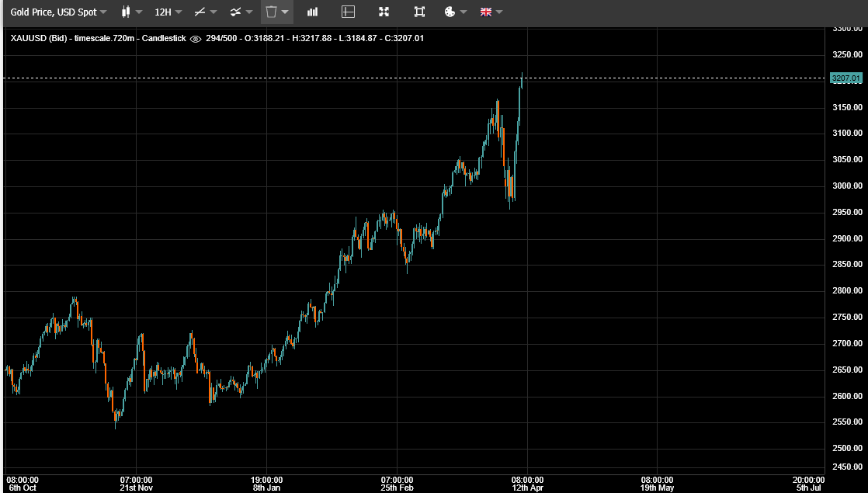This screenshot has height=493, width=868.
Task: Click the fullscreen expand arrows icon
Action: click(x=384, y=12)
